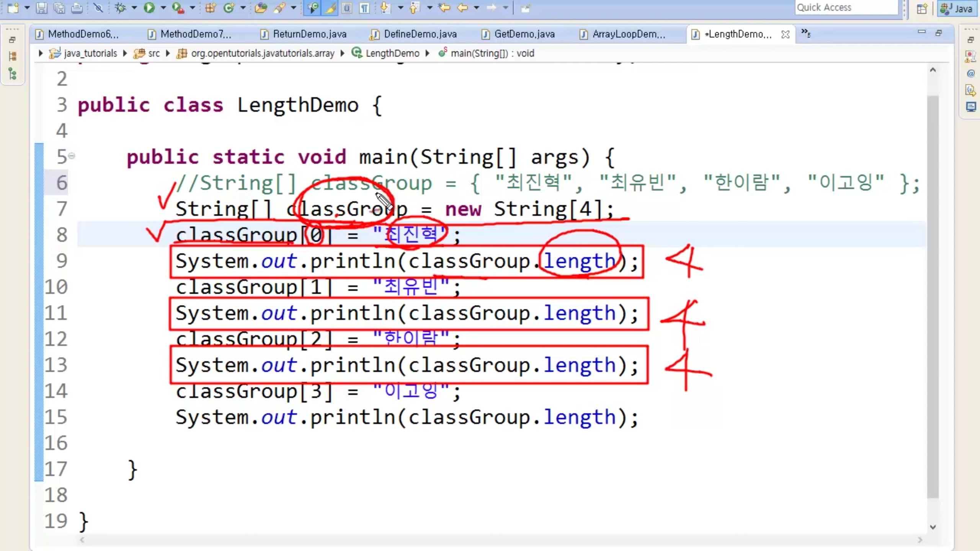Open the Type Hierarchy view in the left sidebar
Viewport: 980px width, 551px height.
(12, 73)
